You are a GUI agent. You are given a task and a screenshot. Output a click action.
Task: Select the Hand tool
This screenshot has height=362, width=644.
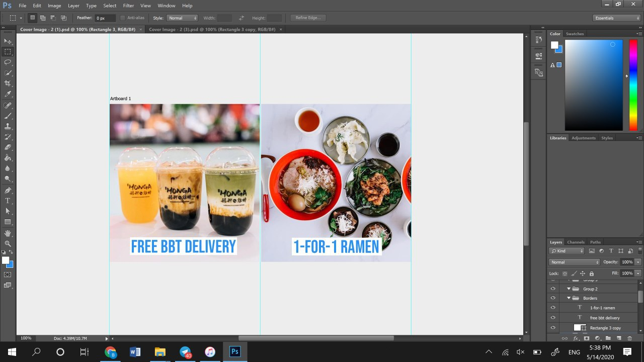click(8, 233)
